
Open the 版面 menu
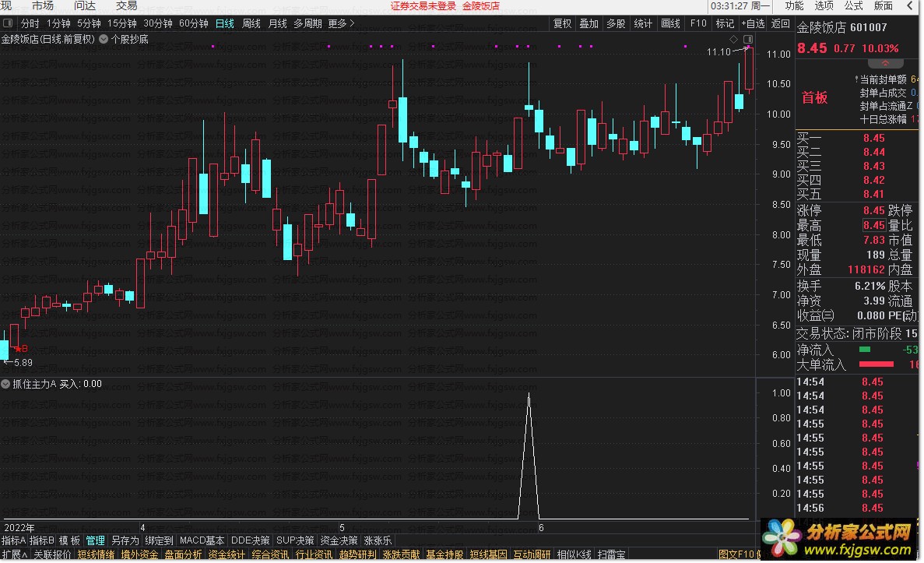click(x=883, y=6)
